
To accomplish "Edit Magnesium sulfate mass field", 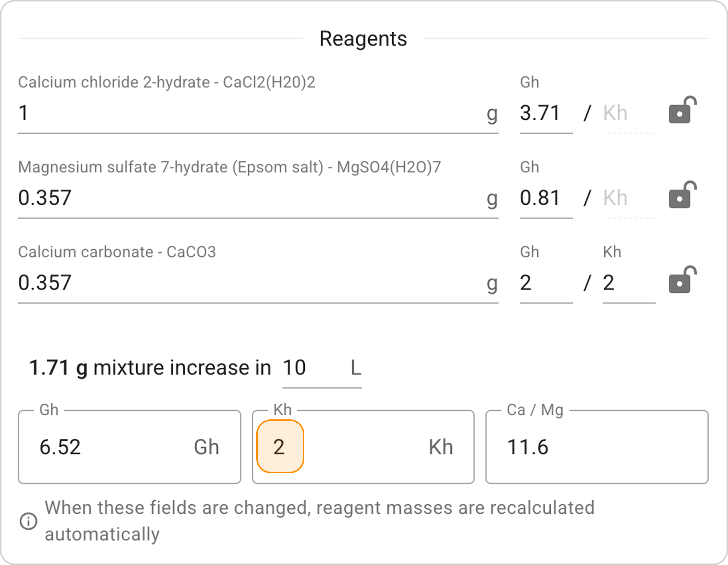I will coord(251,198).
